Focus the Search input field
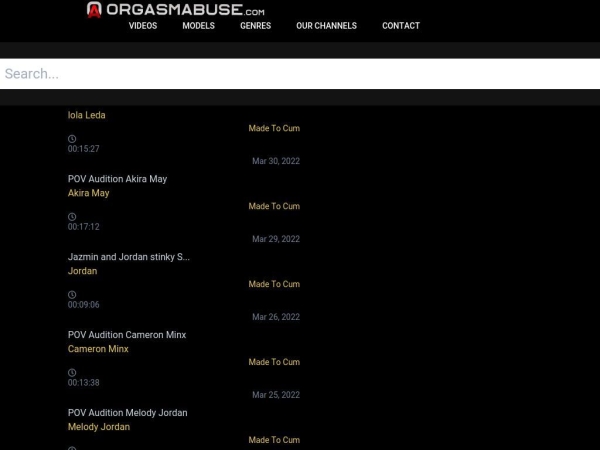 [300, 74]
